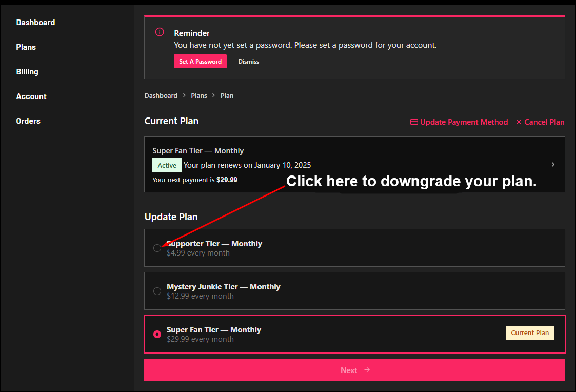Click "Your plan renews on January 10, 2025"
The image size is (576, 392).
tap(247, 165)
